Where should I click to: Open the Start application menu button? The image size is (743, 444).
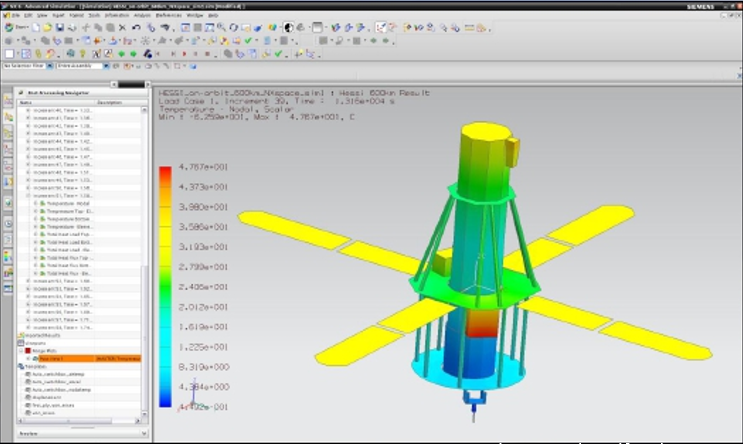[16, 28]
